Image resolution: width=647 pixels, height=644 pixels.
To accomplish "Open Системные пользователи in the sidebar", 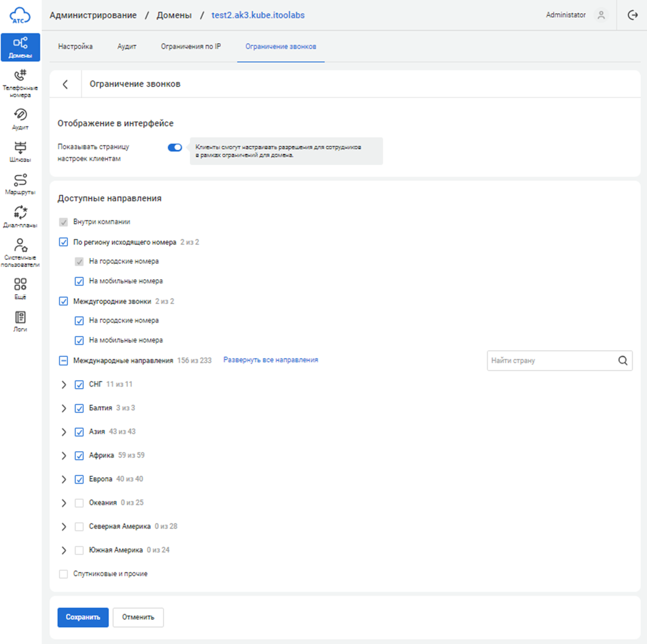I will coord(20,252).
